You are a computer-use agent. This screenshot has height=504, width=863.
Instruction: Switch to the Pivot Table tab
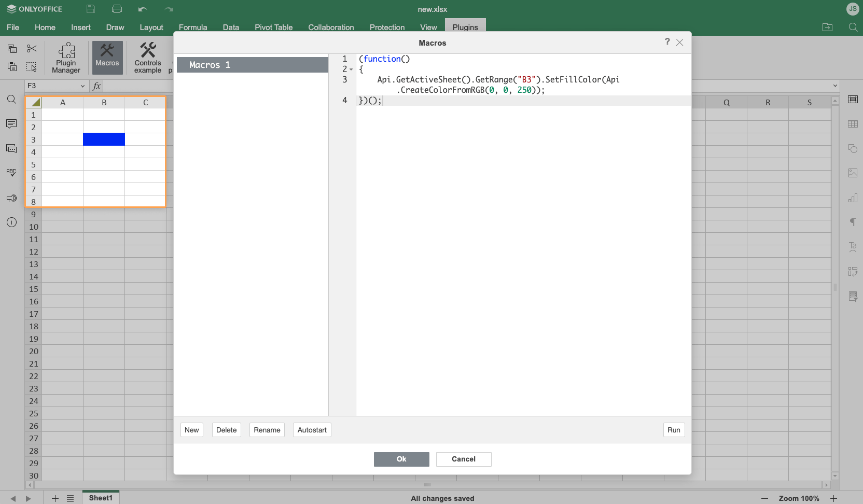click(274, 27)
